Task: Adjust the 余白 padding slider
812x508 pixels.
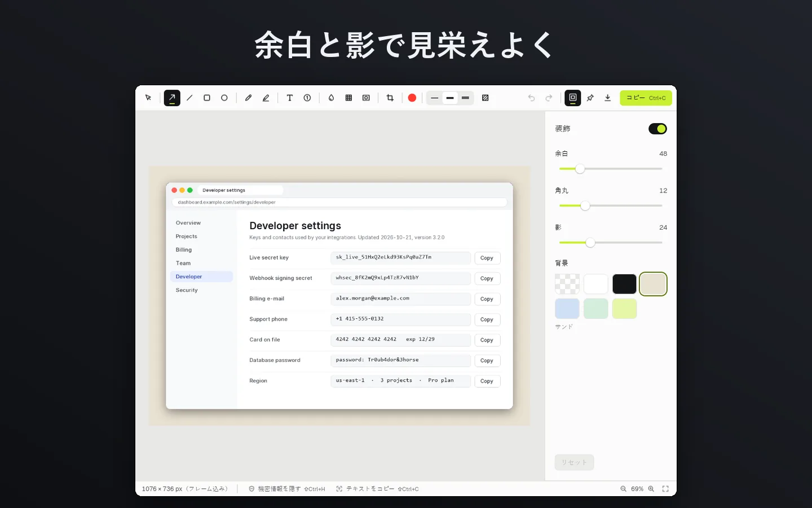Action: click(611, 169)
